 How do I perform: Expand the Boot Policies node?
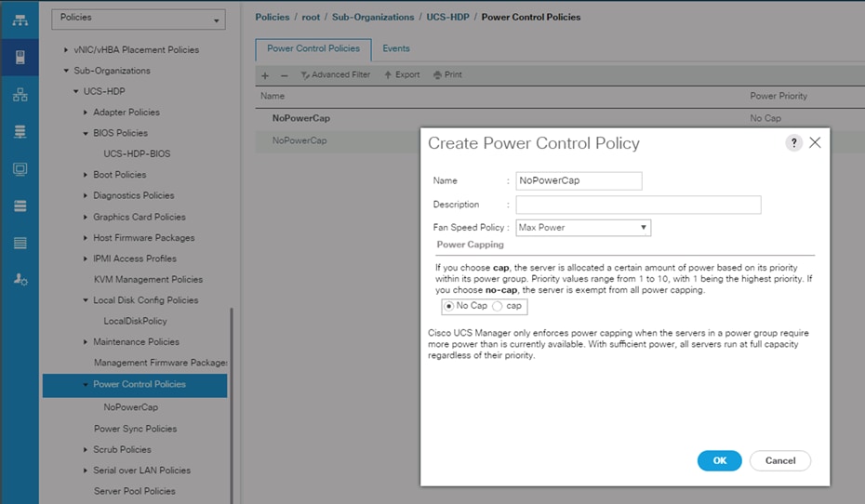click(86, 174)
